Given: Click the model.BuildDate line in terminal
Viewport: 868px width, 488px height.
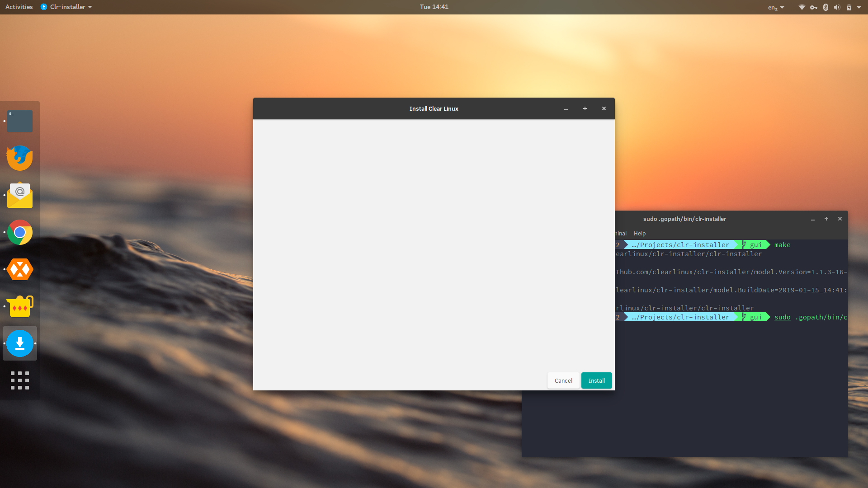Looking at the screenshot, I should pyautogui.click(x=731, y=290).
